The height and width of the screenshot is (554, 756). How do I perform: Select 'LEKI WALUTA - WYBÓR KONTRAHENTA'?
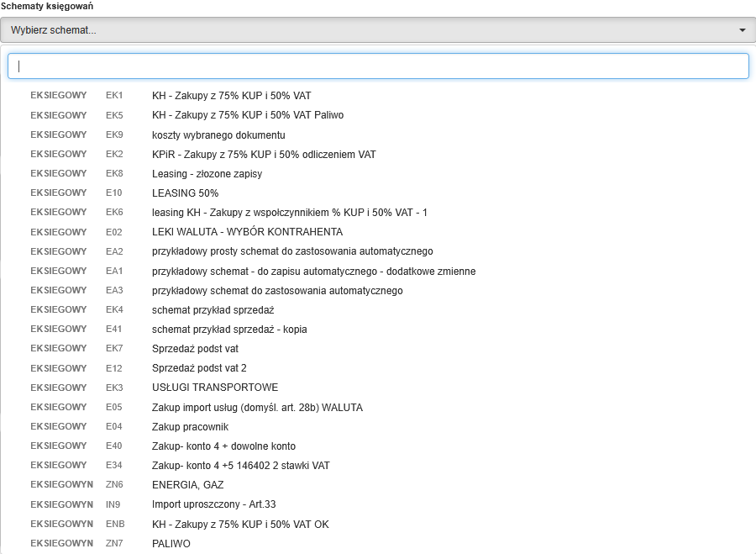pyautogui.click(x=247, y=232)
